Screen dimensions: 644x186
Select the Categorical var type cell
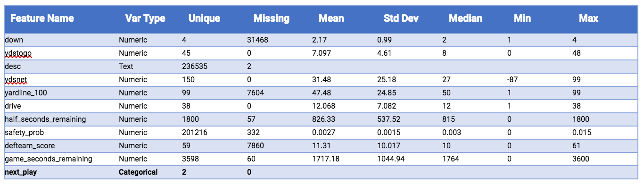click(138, 172)
